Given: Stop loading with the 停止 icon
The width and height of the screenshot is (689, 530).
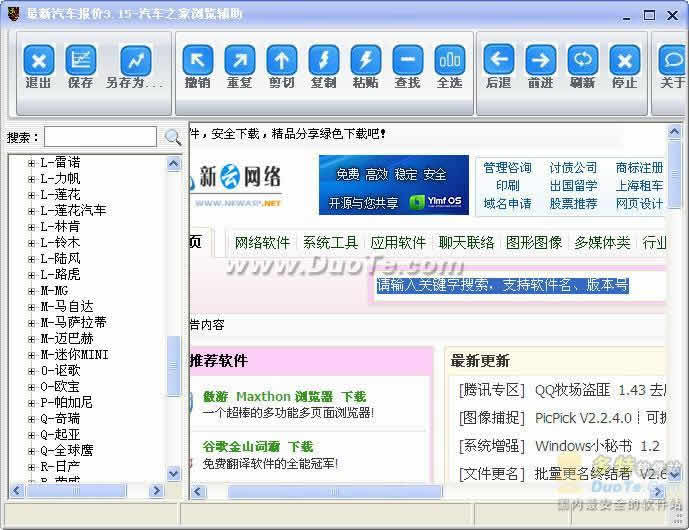Looking at the screenshot, I should (x=625, y=60).
